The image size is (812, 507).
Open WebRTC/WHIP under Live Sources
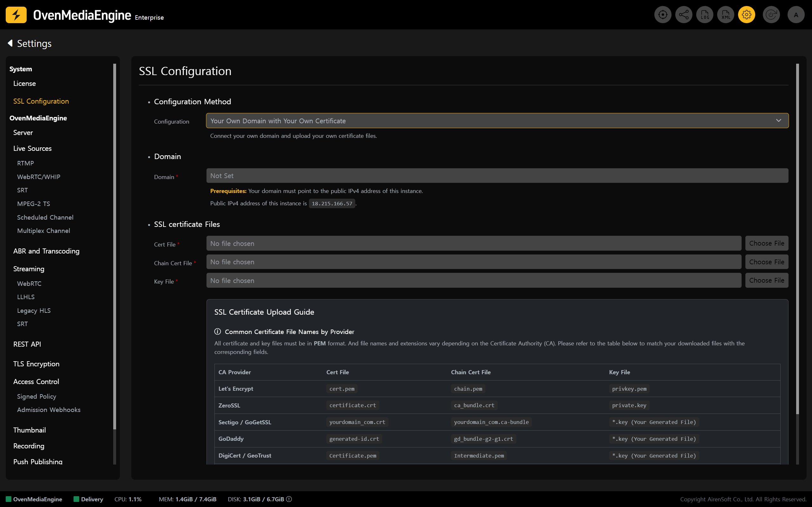pos(39,177)
